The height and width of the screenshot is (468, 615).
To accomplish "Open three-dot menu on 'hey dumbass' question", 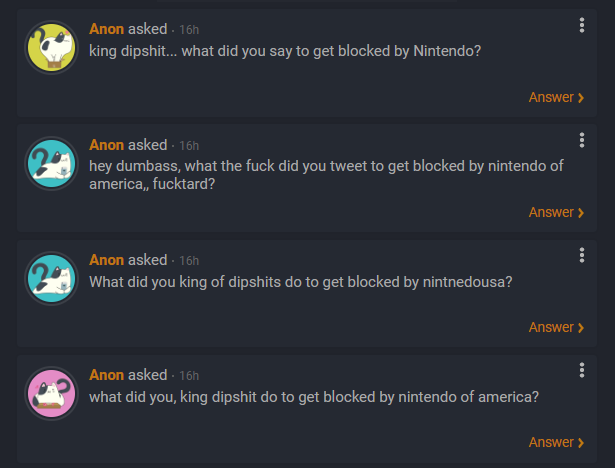I will pos(582,140).
